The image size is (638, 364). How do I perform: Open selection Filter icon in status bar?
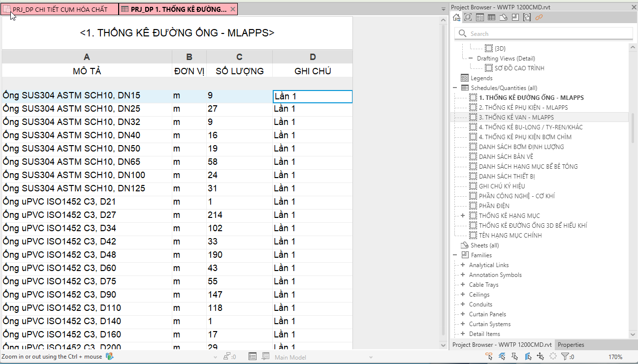pos(565,357)
